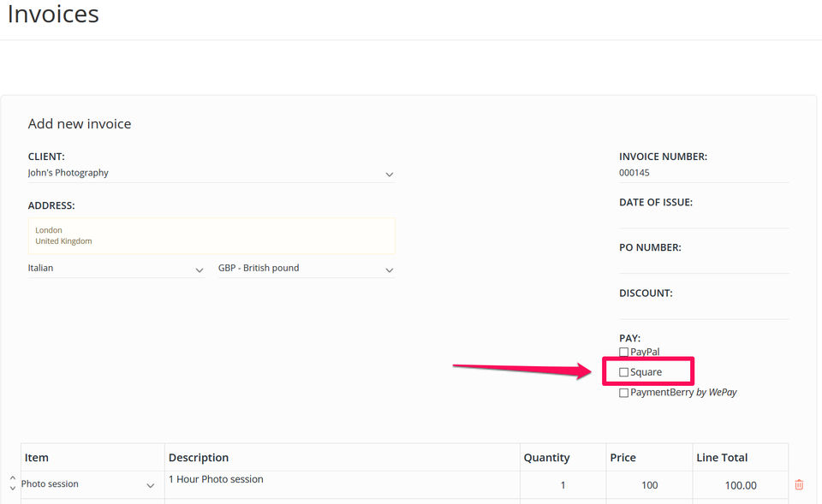Click the Line Total value 100.00

(741, 485)
